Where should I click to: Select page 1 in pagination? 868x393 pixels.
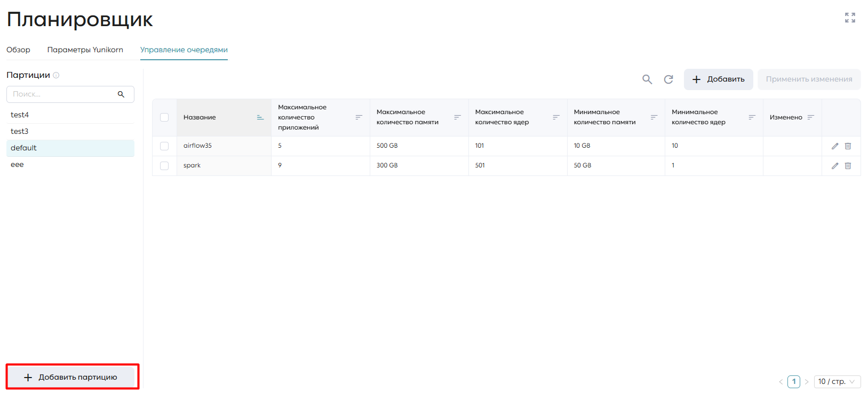794,382
